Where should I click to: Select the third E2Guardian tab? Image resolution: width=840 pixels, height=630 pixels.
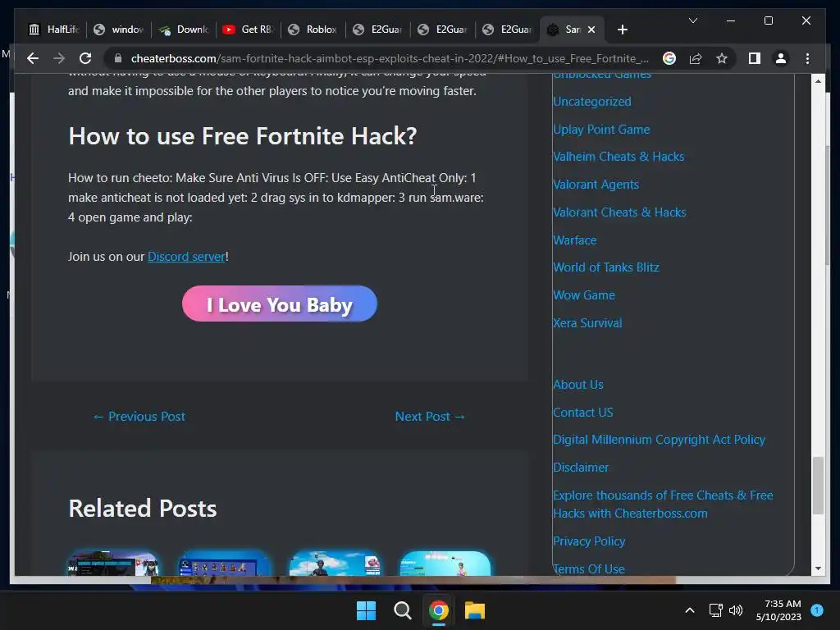[508, 30]
